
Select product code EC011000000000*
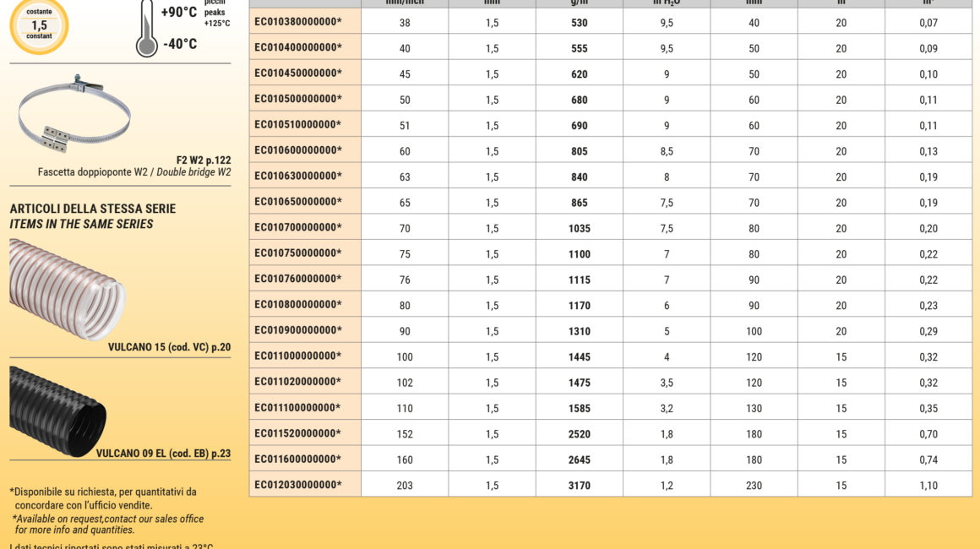[298, 356]
